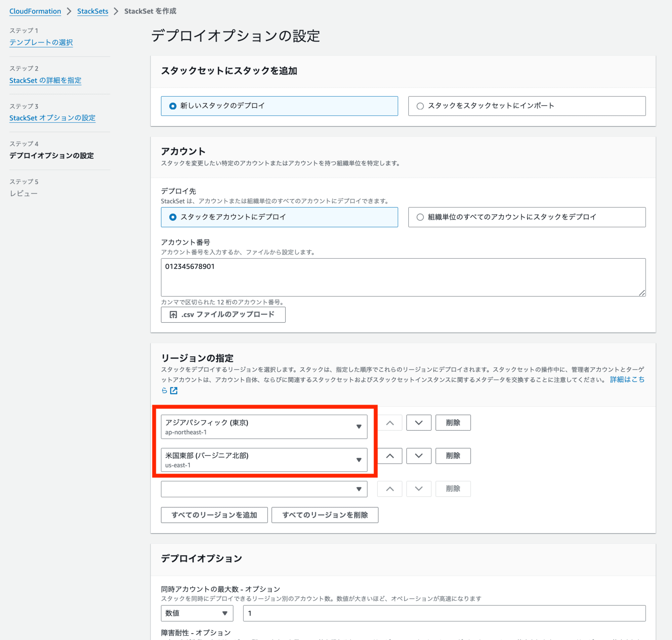Screen dimensions: 672x640
Task: Click the 同時アカウントの最大数 value field
Action: pos(444,613)
